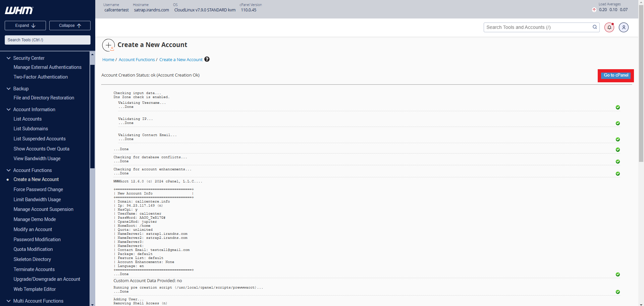The height and width of the screenshot is (306, 644).
Task: Click the Expand all button
Action: point(25,26)
